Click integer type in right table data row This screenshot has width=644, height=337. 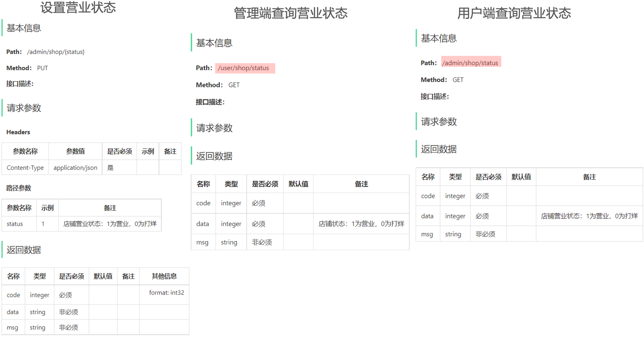(455, 216)
